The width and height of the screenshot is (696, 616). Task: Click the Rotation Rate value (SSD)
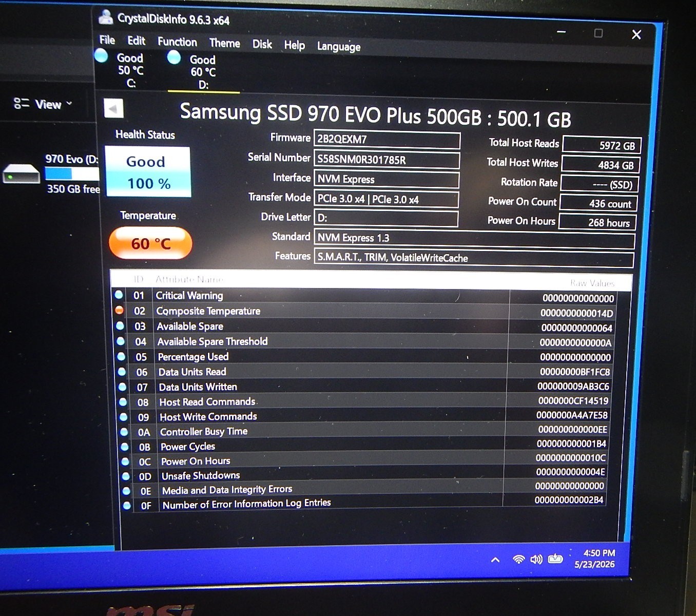(x=600, y=184)
